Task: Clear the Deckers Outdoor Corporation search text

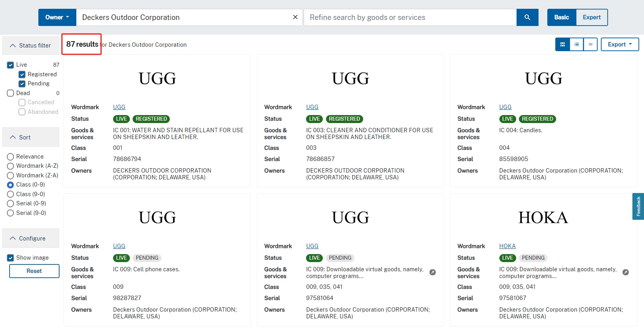Action: point(295,17)
